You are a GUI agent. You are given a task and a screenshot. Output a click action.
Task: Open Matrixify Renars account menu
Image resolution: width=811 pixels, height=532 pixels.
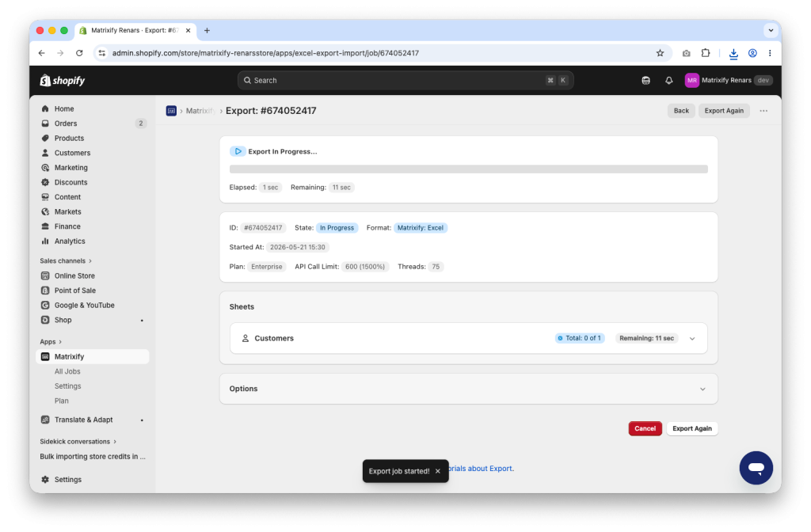729,80
